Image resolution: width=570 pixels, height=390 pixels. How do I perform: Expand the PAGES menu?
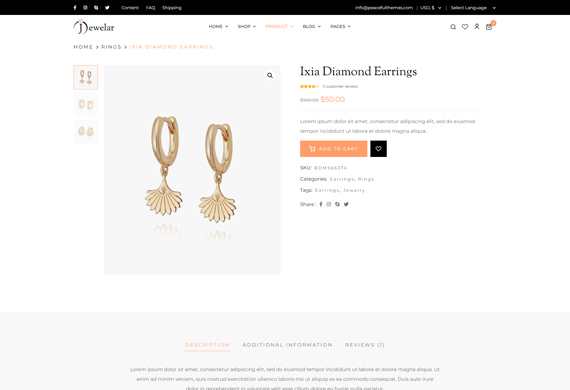tap(341, 27)
